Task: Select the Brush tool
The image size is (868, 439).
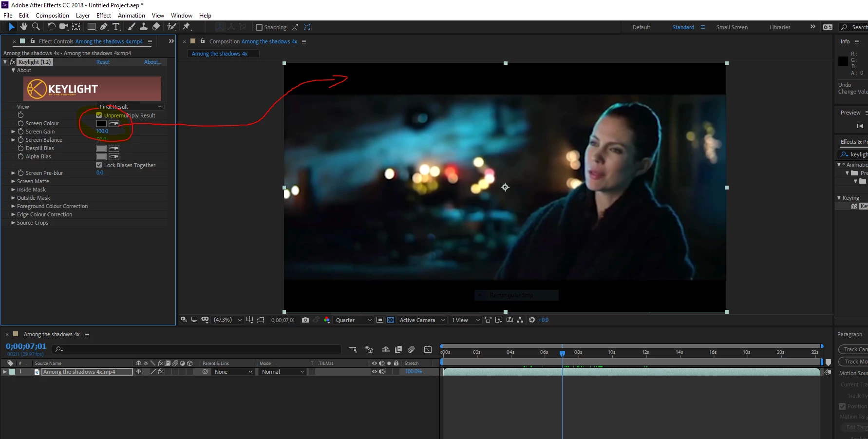Action: click(132, 27)
